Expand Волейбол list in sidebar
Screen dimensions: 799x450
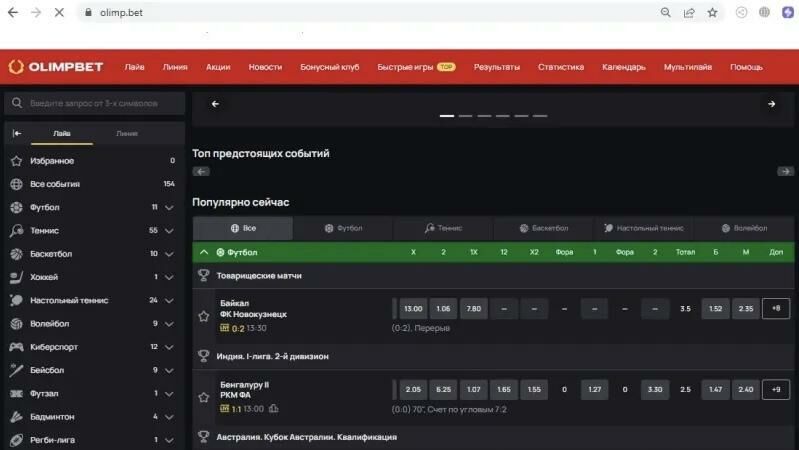pos(170,324)
